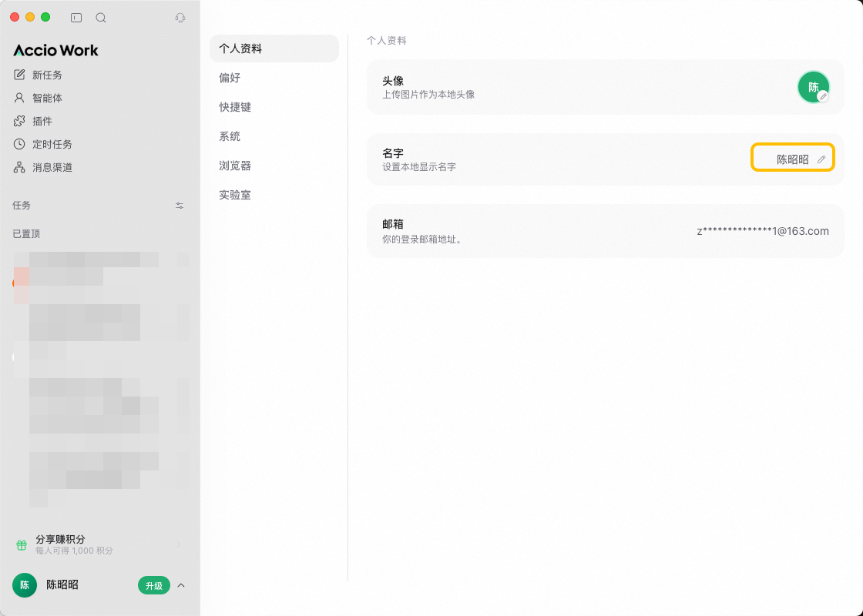The width and height of the screenshot is (863, 616).
Task: Click the new task pencil icon
Action: 19,75
